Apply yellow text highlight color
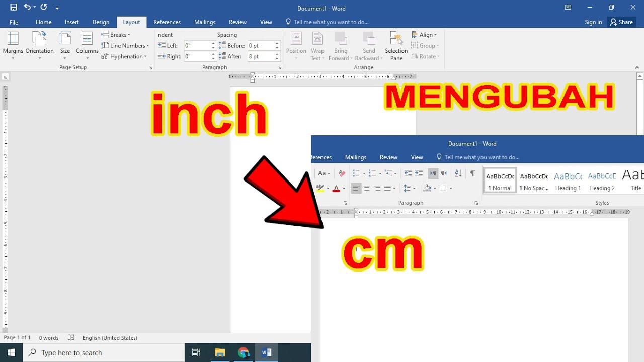Screen dimensions: 644x362 click(319, 188)
